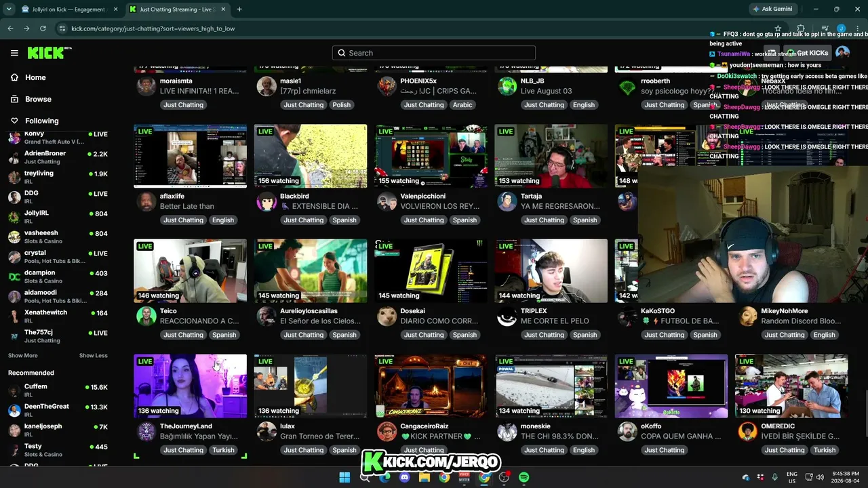Open Xenathewitch's channel in the sidebar
This screenshot has width=868, height=488.
pos(58,317)
